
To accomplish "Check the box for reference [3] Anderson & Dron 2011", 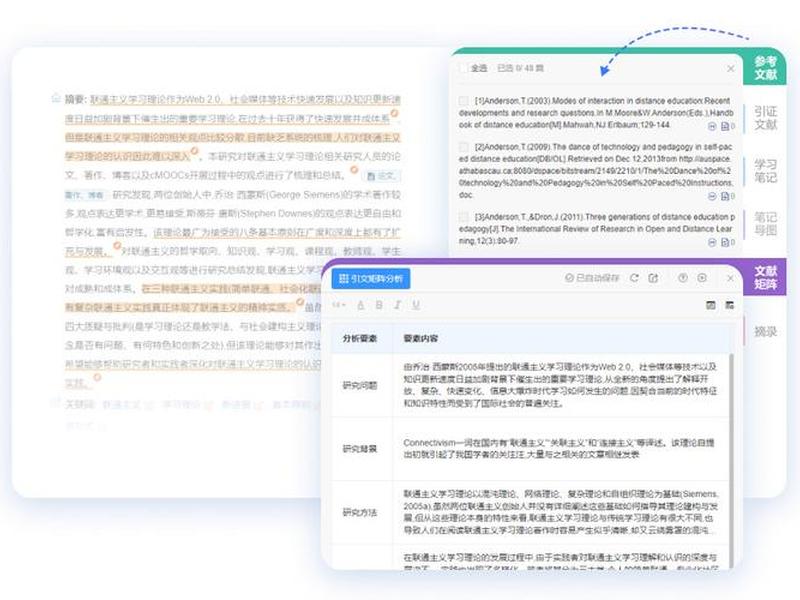I will pos(464,217).
